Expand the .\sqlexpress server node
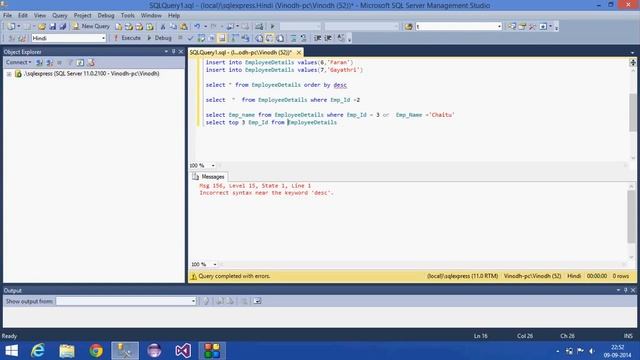Screen dimensions: 640x360 click(9, 74)
